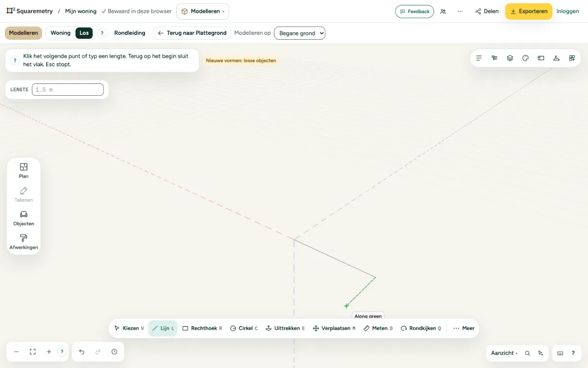Screen dimensions: 588x368
Task: Click the three-lines list icon
Action: (x=479, y=58)
